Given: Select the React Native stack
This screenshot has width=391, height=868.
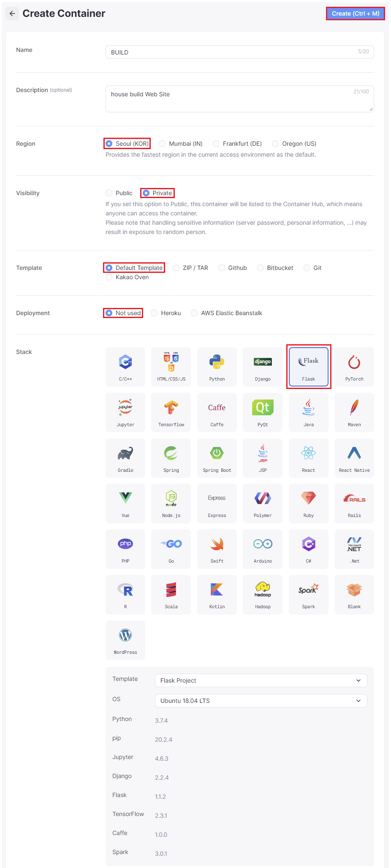Looking at the screenshot, I should coord(354,458).
